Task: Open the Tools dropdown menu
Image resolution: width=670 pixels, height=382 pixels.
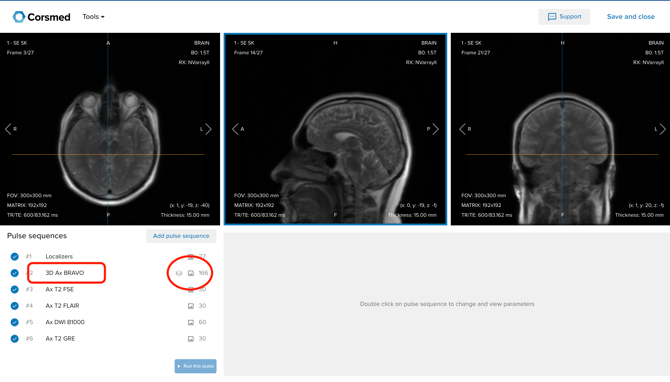Action: pos(93,17)
